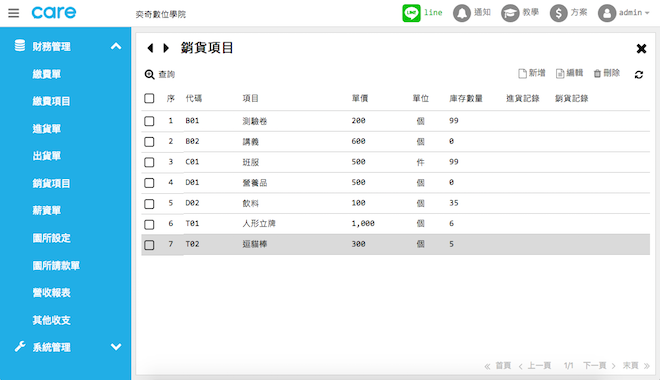
Task: Open the hamburger menu icon
Action: pyautogui.click(x=13, y=13)
